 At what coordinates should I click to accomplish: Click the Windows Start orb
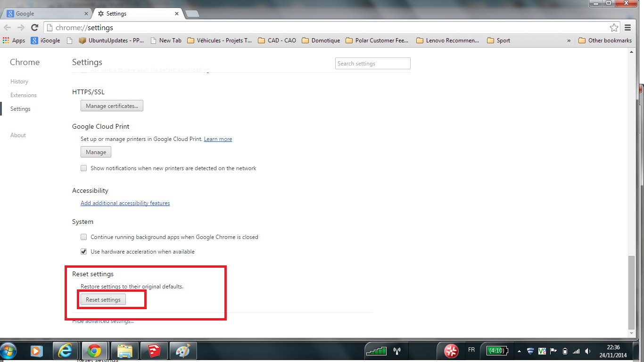(9, 351)
